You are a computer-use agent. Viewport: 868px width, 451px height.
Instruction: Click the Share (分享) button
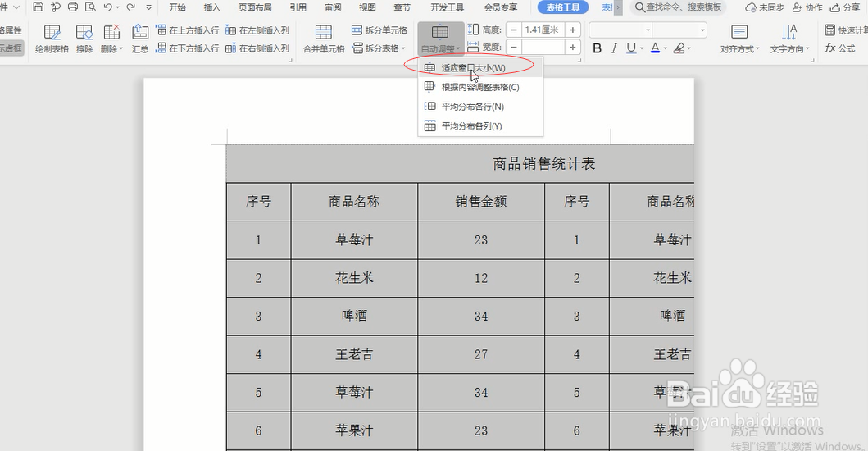coord(844,7)
